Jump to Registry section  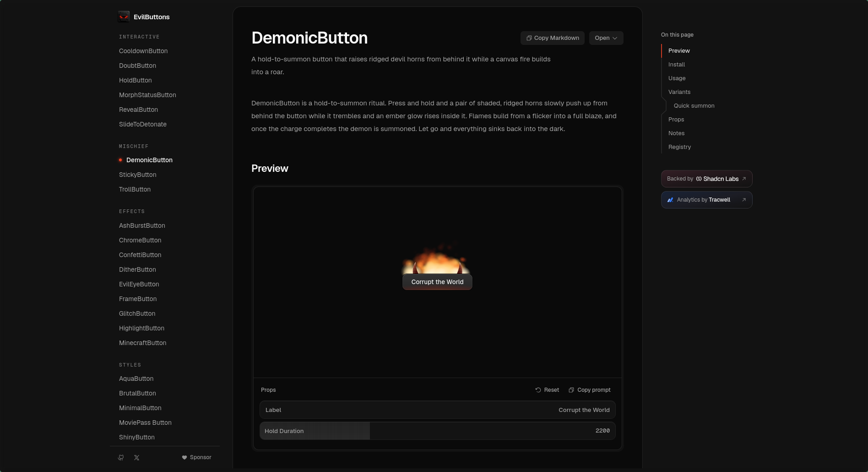pos(679,147)
